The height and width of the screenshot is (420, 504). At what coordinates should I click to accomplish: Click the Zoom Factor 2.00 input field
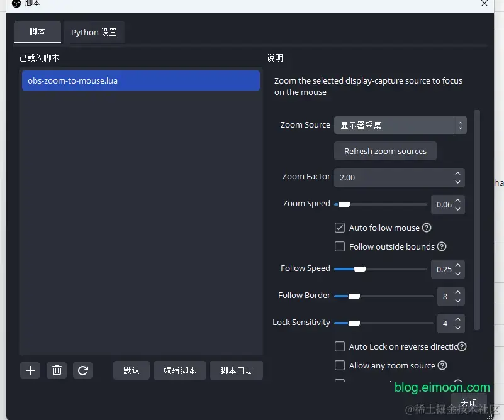(399, 177)
